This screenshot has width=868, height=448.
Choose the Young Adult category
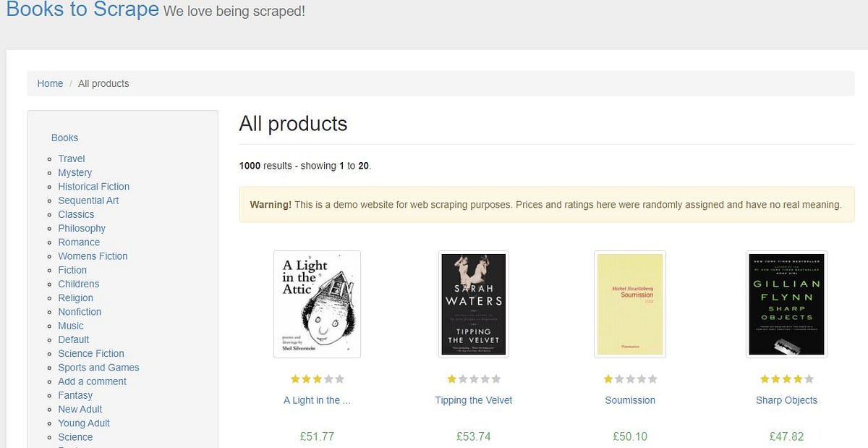[x=84, y=423]
